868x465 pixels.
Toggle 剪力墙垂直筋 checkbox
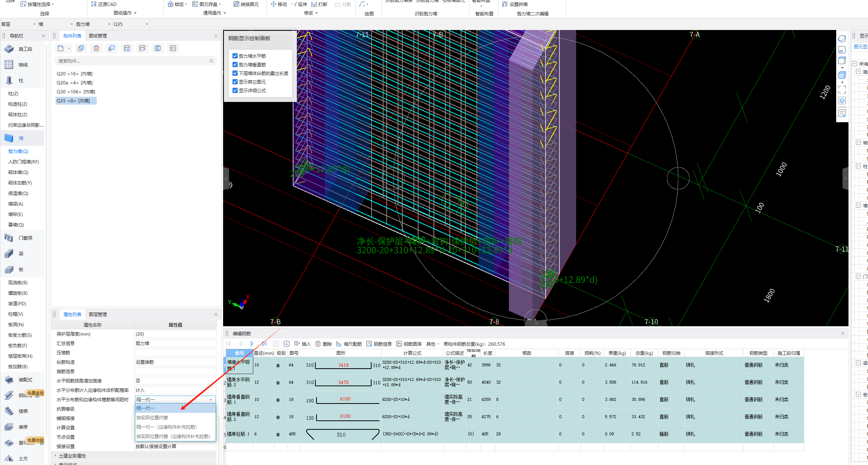(235, 64)
